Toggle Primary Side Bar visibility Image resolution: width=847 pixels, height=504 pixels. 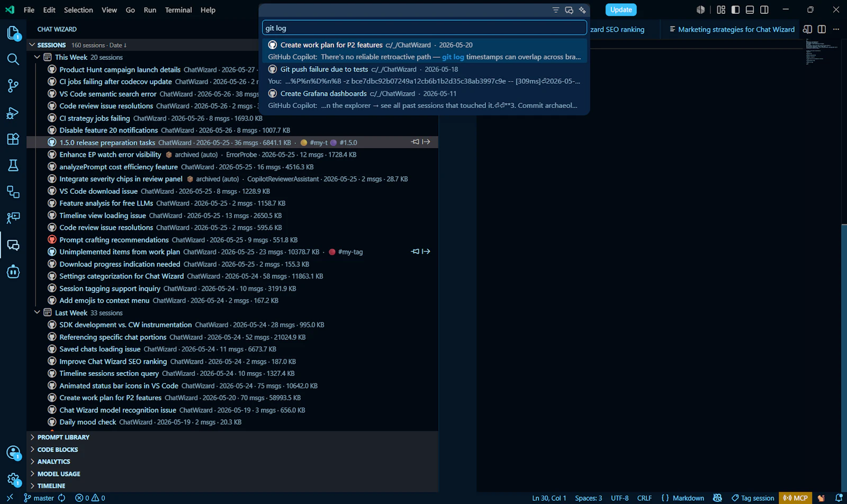click(x=735, y=10)
